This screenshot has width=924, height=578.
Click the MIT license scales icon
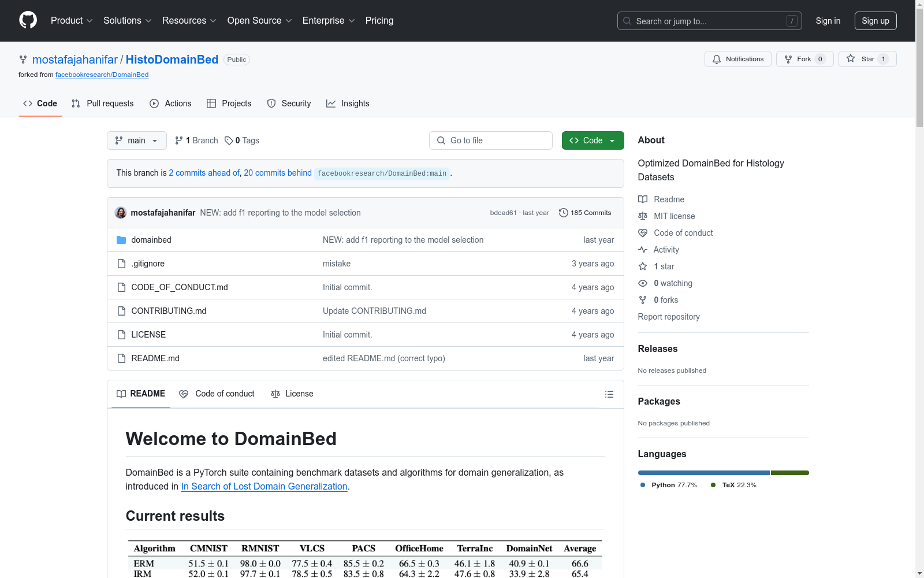(643, 216)
